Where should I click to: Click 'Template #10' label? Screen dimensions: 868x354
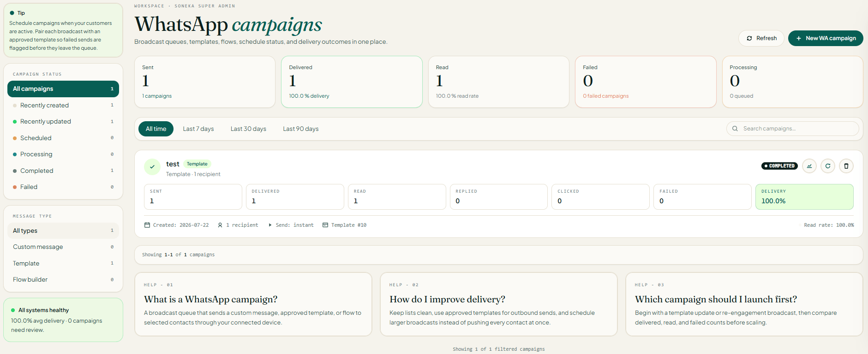[x=349, y=225]
